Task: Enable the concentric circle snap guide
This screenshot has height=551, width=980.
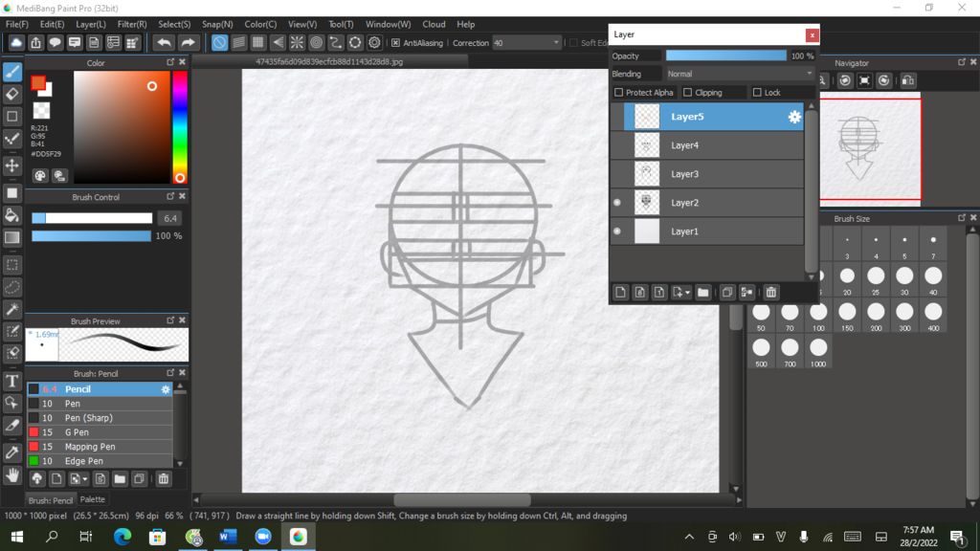Action: point(316,42)
